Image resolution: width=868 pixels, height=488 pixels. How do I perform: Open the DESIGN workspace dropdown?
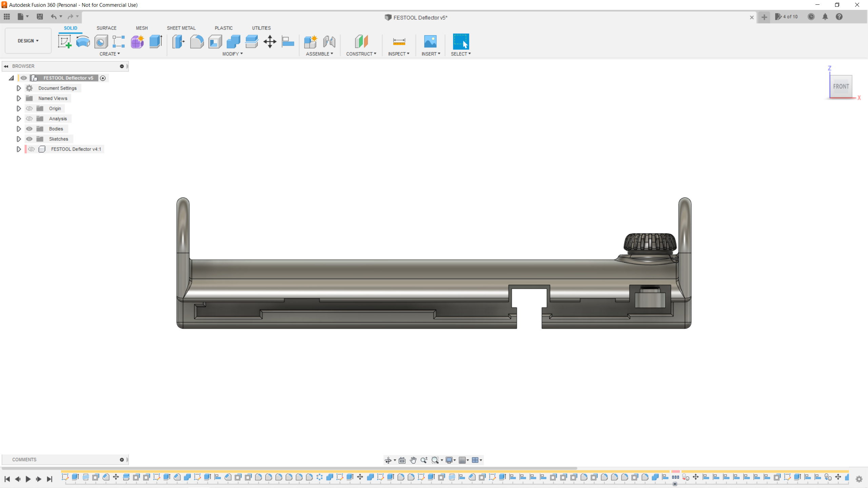pyautogui.click(x=28, y=41)
